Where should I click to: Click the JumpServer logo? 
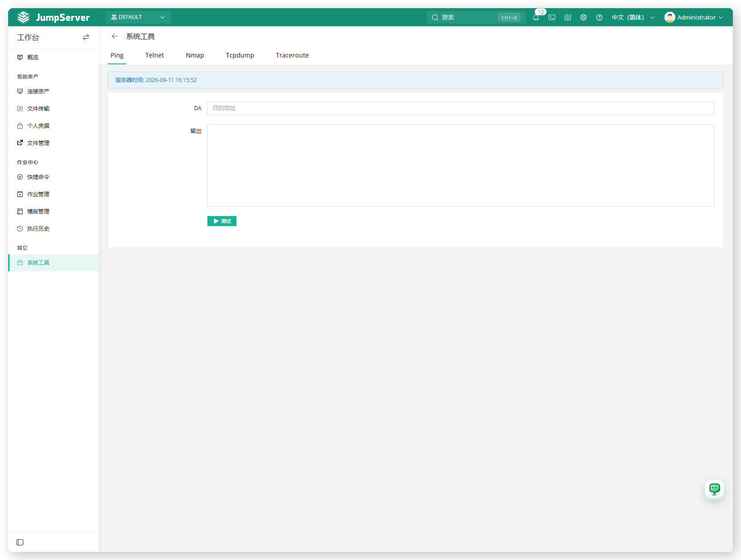(x=53, y=17)
